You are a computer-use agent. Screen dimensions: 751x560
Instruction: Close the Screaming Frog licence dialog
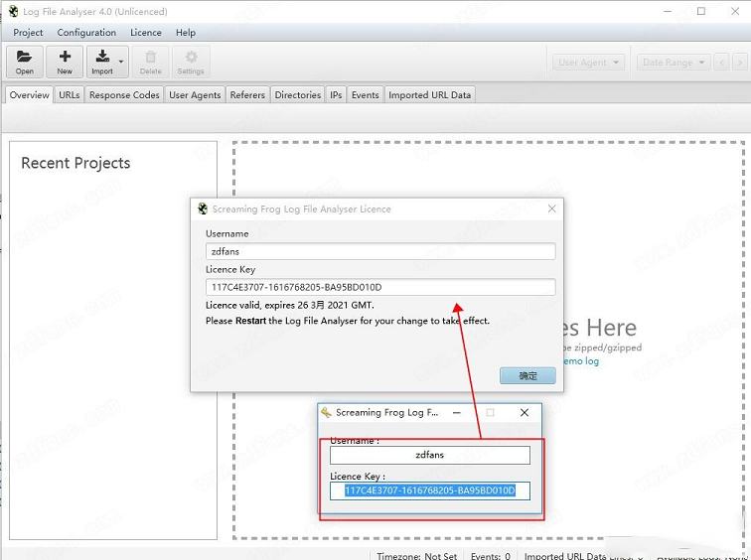pos(551,210)
